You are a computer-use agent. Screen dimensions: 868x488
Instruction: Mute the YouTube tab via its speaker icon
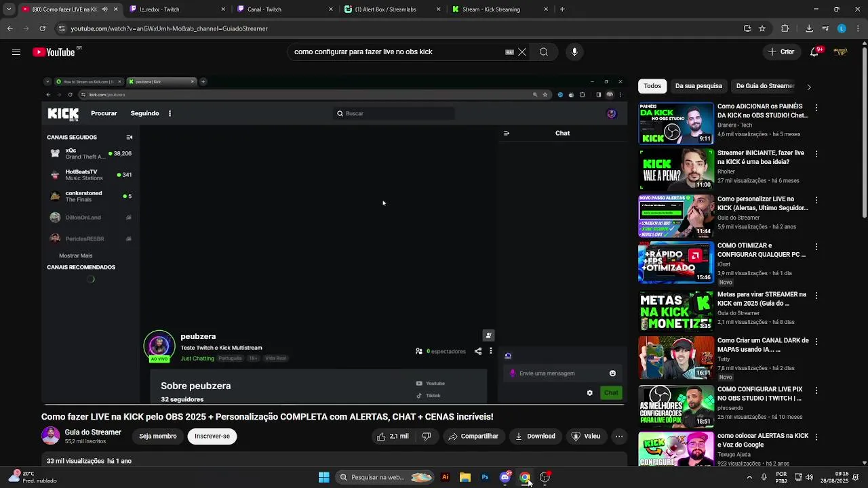point(104,9)
